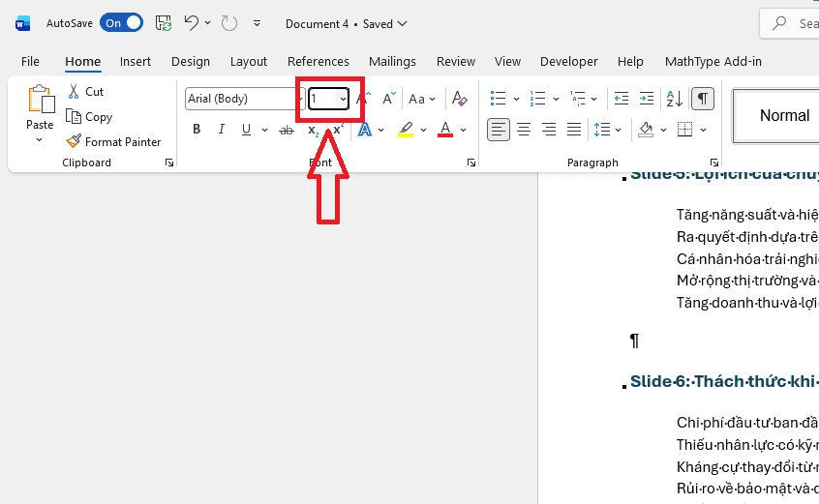Click the Word application icon
This screenshot has height=504, width=819.
point(22,23)
